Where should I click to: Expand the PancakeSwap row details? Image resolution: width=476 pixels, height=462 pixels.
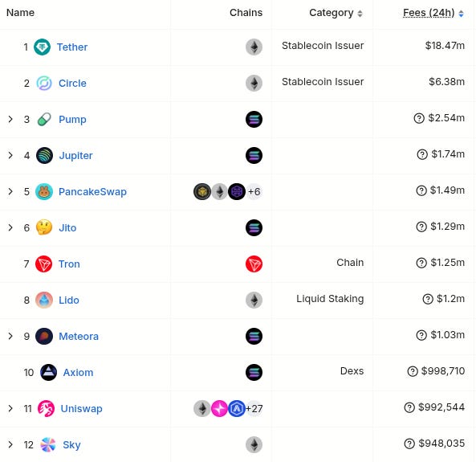tap(10, 191)
